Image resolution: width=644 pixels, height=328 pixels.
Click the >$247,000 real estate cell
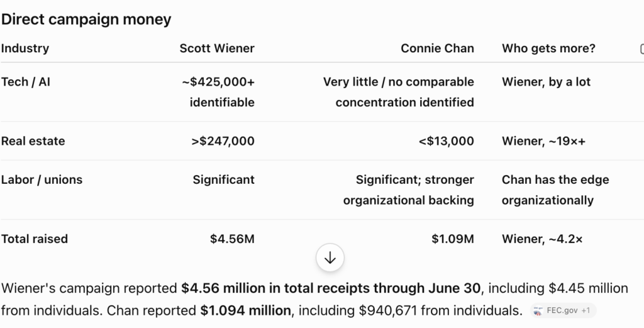(223, 141)
